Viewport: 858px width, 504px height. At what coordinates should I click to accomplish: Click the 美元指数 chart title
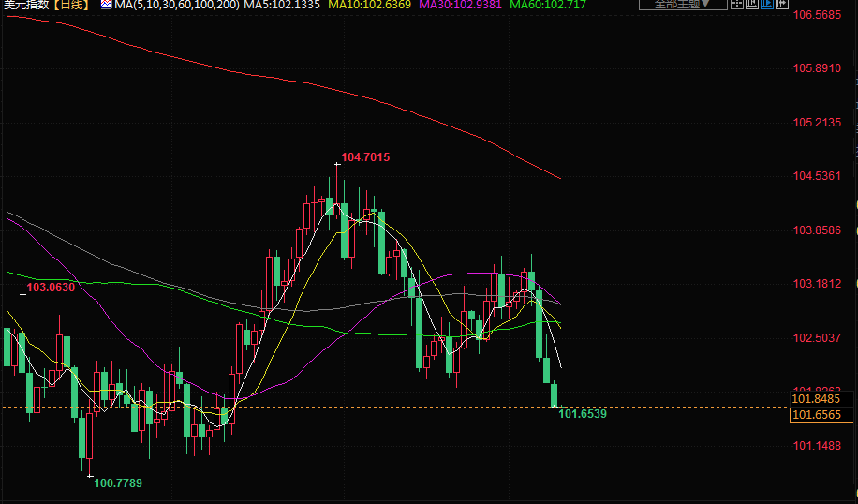[25, 5]
